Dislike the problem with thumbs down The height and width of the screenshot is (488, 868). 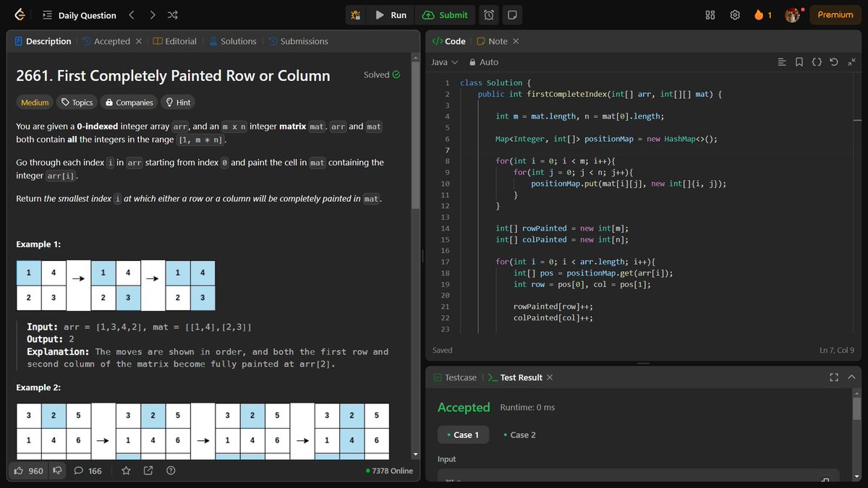click(x=57, y=471)
